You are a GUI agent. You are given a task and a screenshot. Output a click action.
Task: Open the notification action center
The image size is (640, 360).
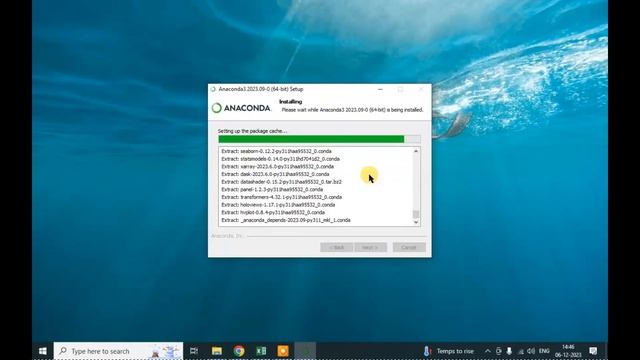tap(593, 351)
